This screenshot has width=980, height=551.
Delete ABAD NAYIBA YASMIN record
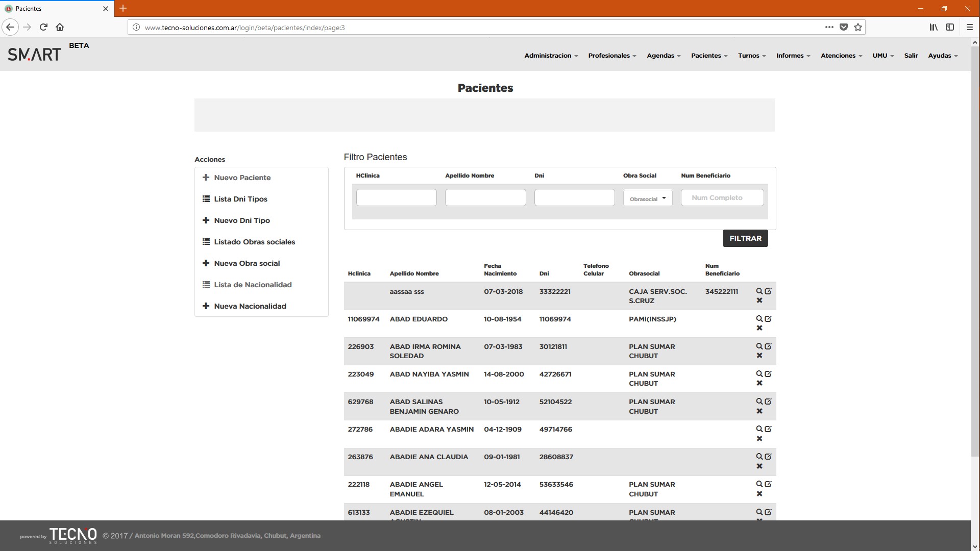pos(759,383)
